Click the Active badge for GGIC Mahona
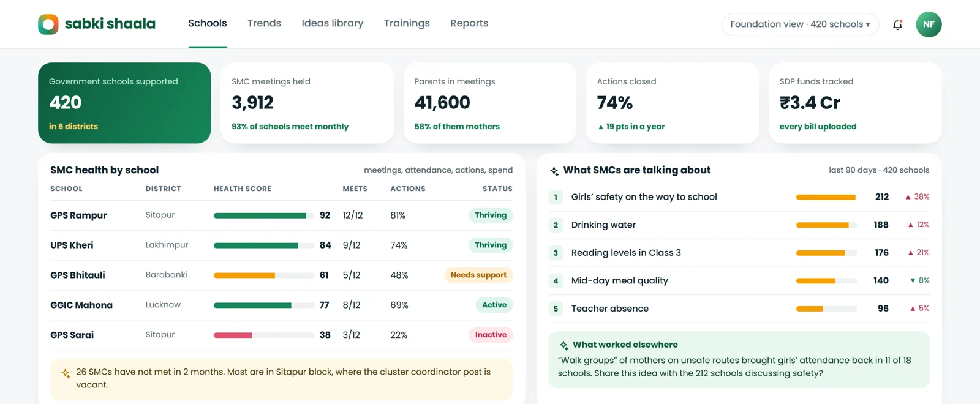 tap(494, 305)
